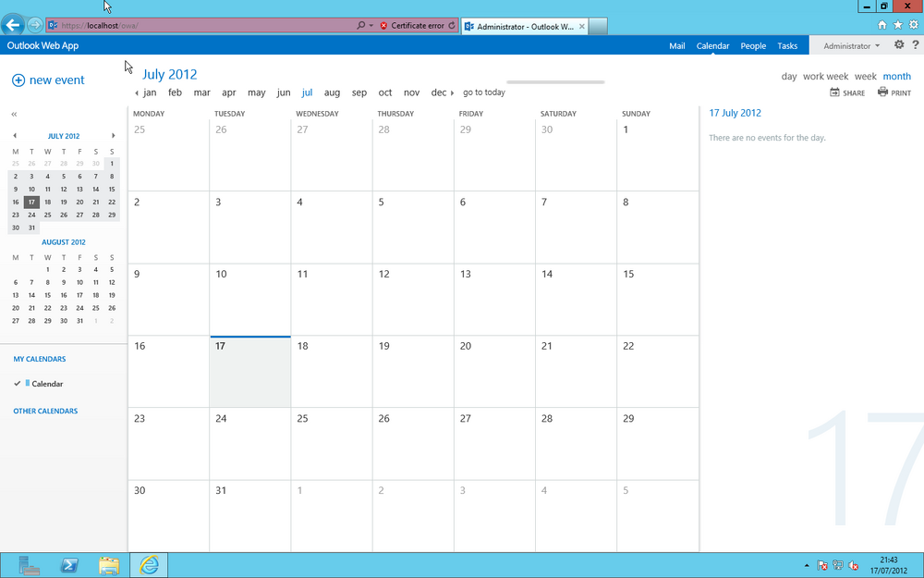Image resolution: width=924 pixels, height=578 pixels.
Task: Open a new browser tab
Action: pos(598,26)
